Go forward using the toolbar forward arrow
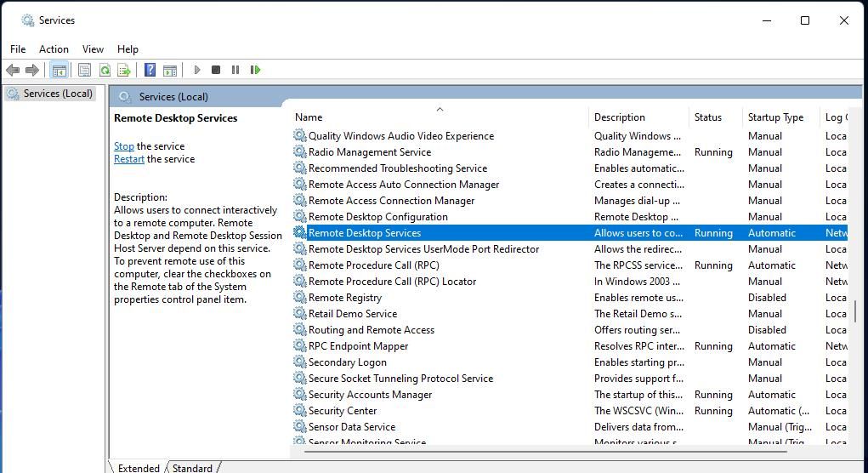Viewport: 868px width, 473px height. point(32,70)
